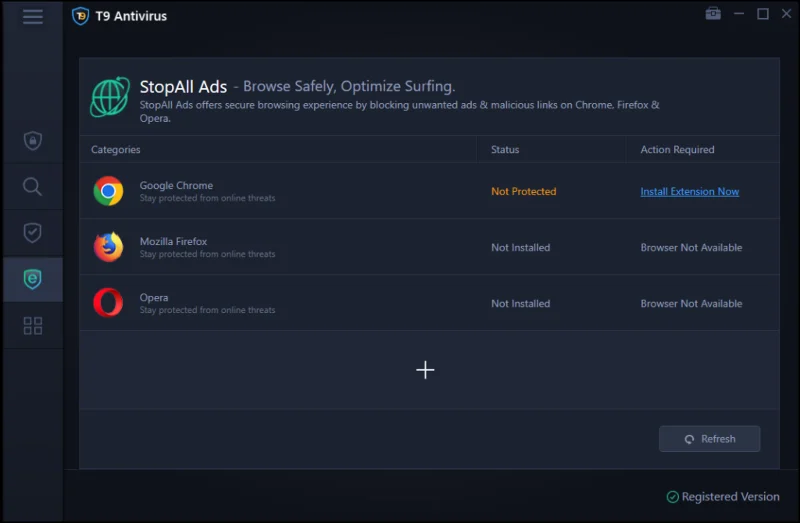Click the toolbox icon in title bar
The width and height of the screenshot is (800, 523).
(x=712, y=14)
